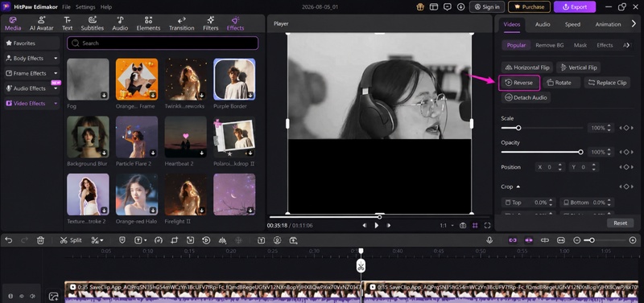Open the speed gauge tool in the timeline toolbar
Viewport: 644px width, 303px height.
tap(159, 240)
